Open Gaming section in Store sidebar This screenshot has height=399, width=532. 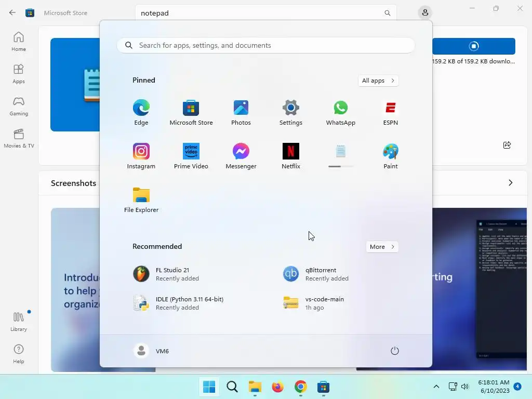pos(19,106)
